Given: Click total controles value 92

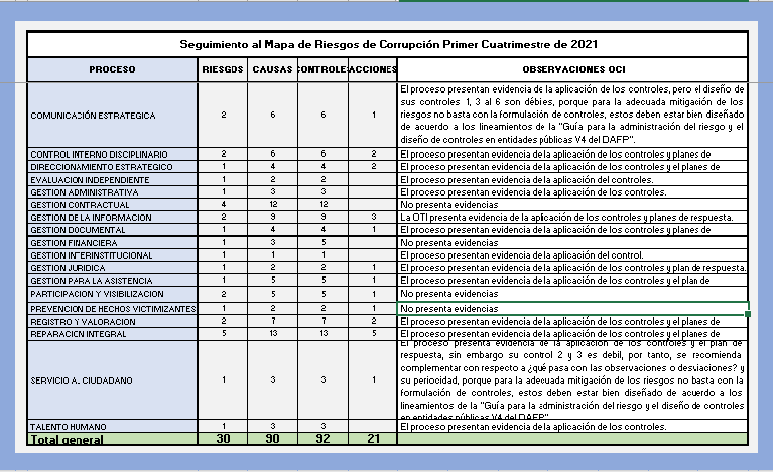Looking at the screenshot, I should (323, 439).
